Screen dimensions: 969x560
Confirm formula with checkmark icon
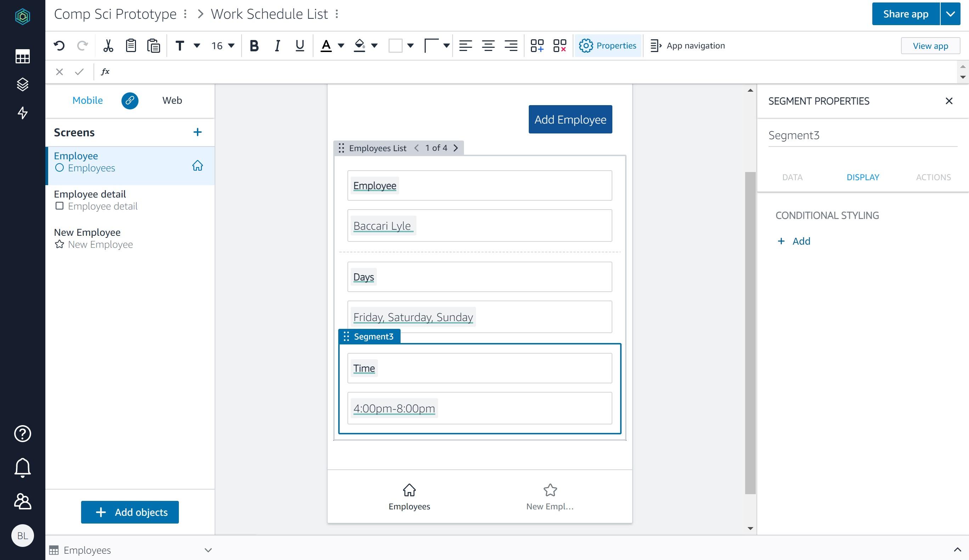pos(79,72)
